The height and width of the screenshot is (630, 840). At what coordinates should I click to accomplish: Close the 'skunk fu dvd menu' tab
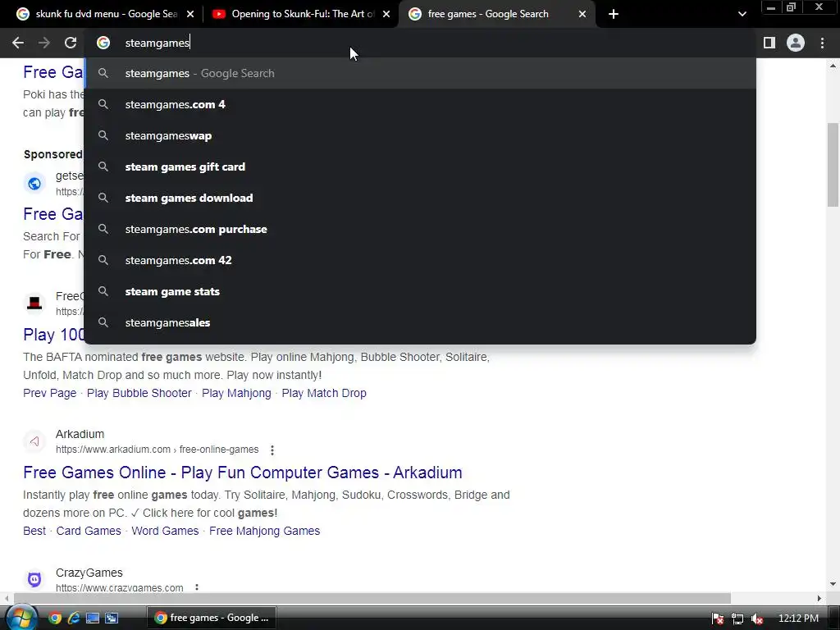190,15
